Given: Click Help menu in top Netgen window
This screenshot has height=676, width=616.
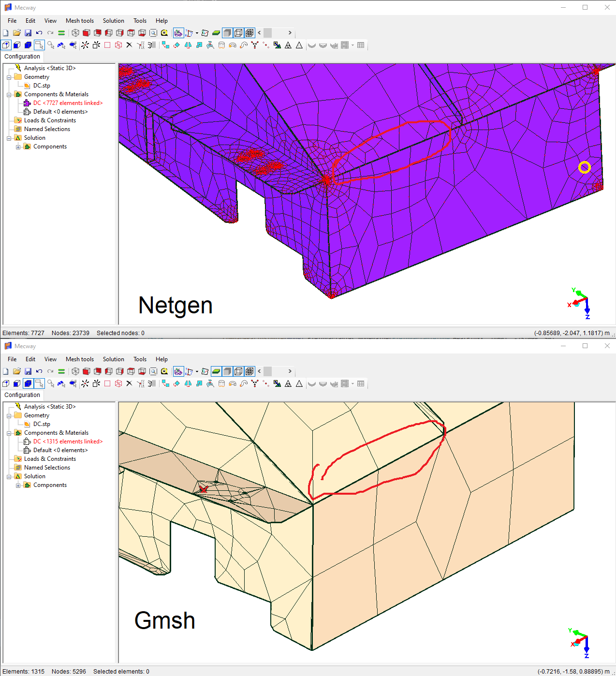Looking at the screenshot, I should click(x=161, y=21).
